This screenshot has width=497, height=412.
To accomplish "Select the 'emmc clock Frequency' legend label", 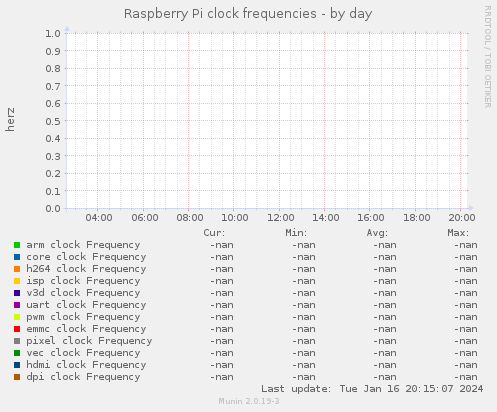I will click(86, 329).
